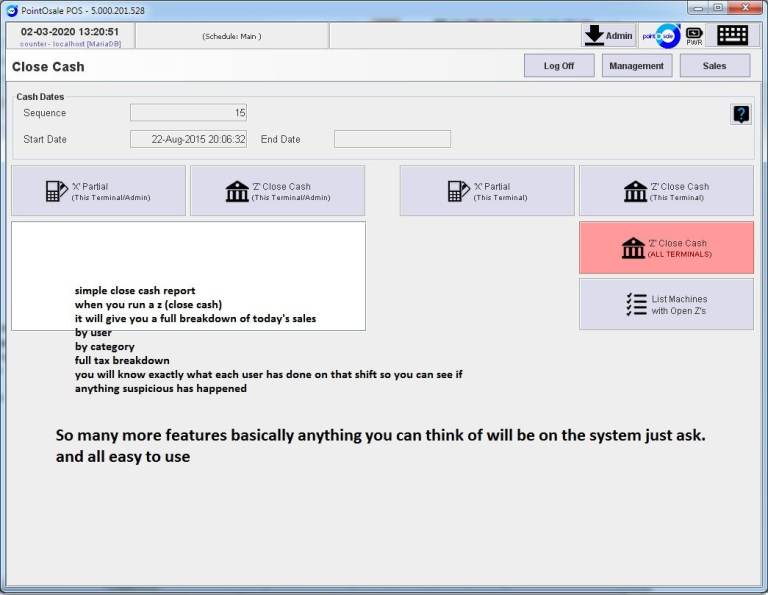This screenshot has height=595, width=768.
Task: Open the on-screen keyboard icon
Action: click(x=732, y=36)
